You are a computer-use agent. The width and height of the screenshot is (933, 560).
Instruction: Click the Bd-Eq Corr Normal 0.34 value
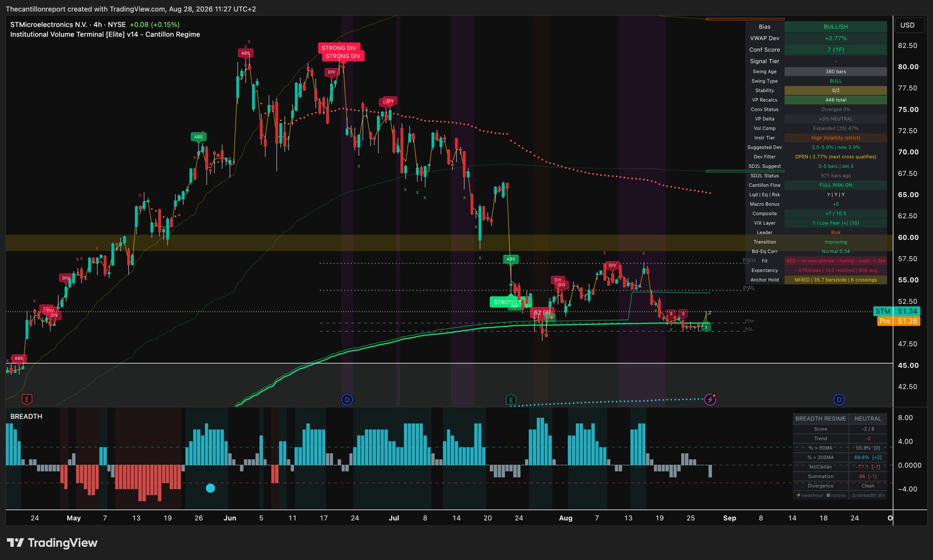(835, 252)
